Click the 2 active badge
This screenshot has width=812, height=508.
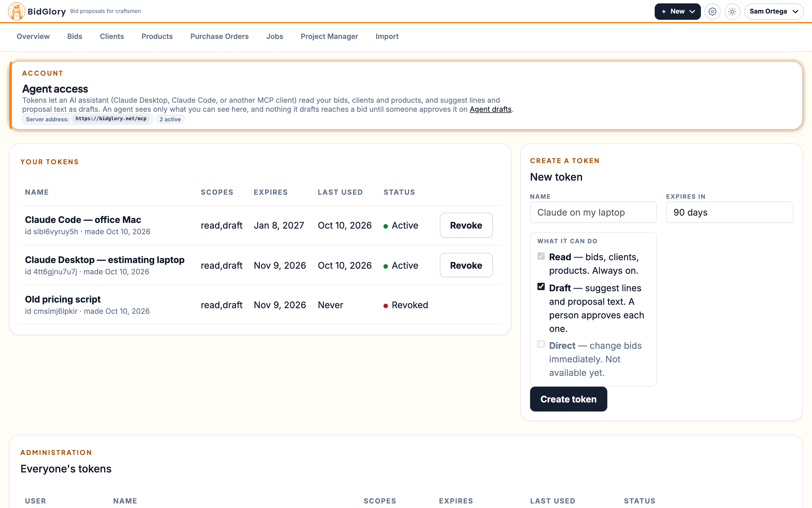point(170,119)
